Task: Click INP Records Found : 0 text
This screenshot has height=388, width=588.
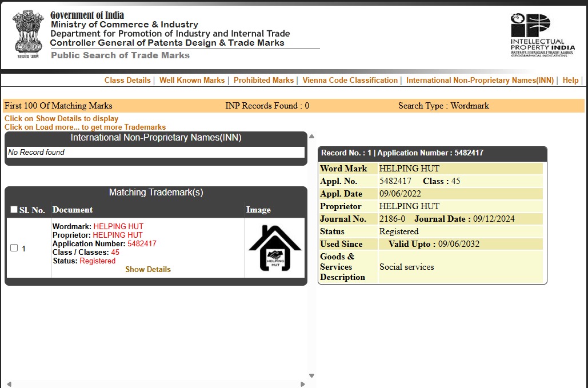Action: point(267,106)
